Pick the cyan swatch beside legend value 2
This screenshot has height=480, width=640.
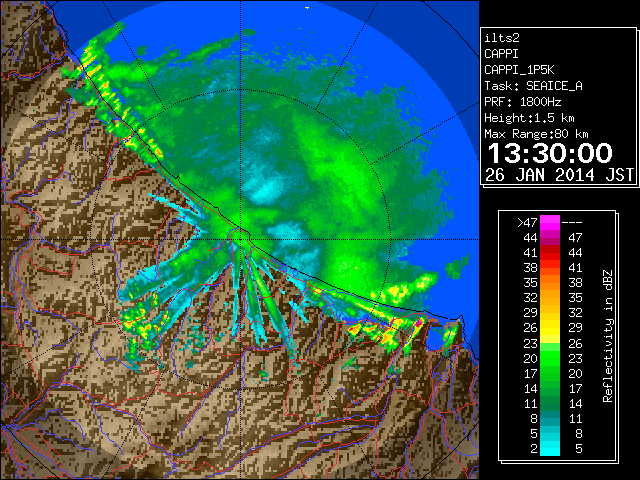coord(550,448)
